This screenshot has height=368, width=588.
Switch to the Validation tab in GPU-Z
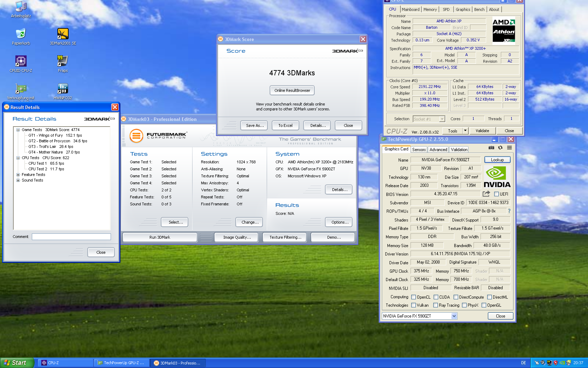coord(459,149)
